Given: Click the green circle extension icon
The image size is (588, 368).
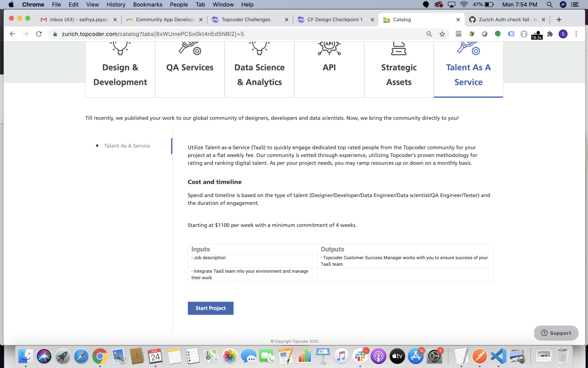Looking at the screenshot, I should 498,34.
